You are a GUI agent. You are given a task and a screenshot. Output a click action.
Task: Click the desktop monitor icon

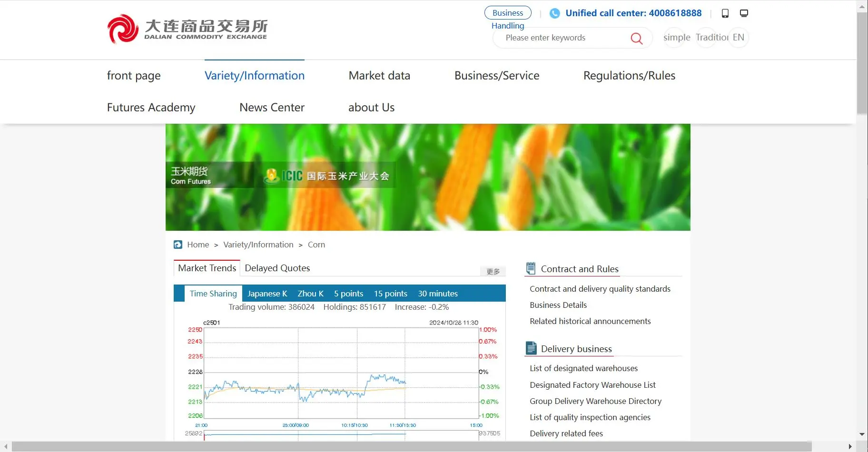(x=744, y=13)
